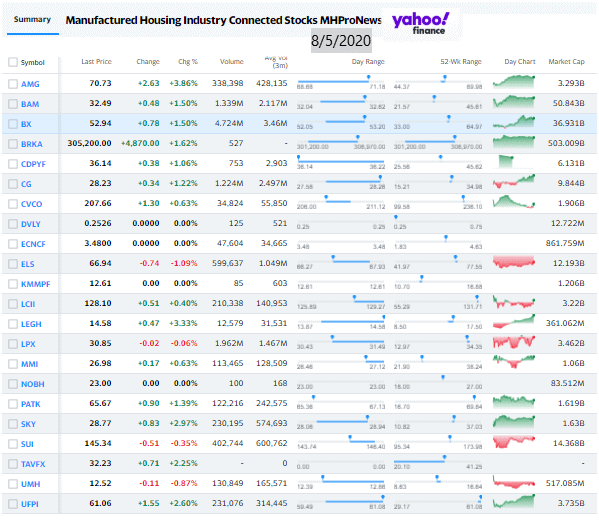599x524 pixels.
Task: Select BX volume 4.724M
Action: 229,123
